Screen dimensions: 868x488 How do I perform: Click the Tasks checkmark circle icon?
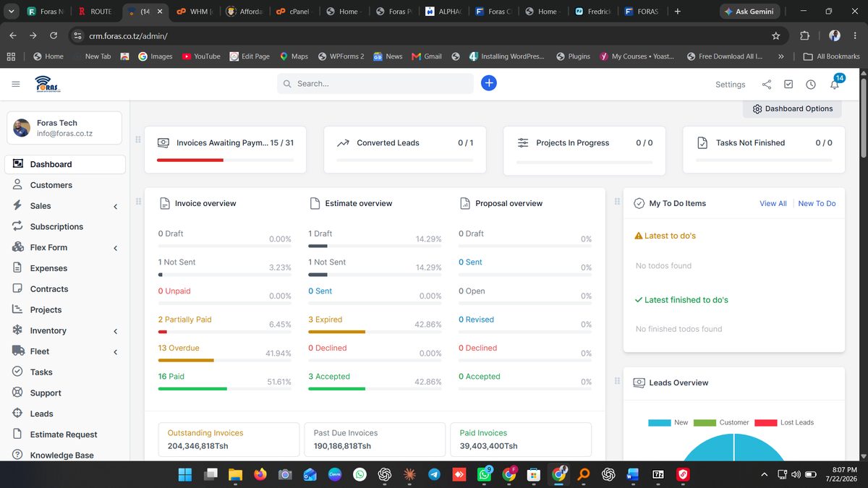coord(17,372)
